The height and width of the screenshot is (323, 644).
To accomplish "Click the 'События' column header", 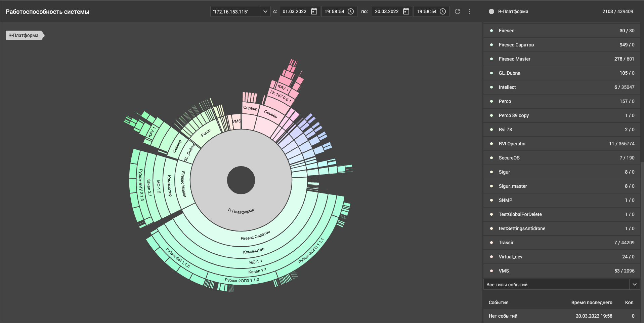I will tap(499, 302).
